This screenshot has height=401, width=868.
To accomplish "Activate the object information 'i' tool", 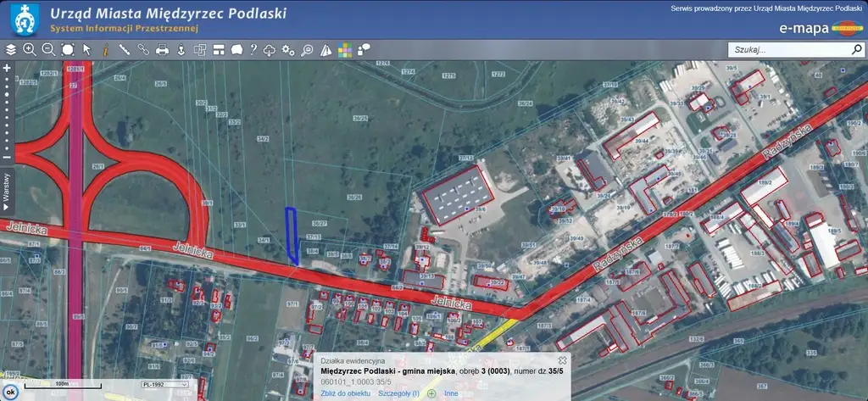I will point(105,50).
